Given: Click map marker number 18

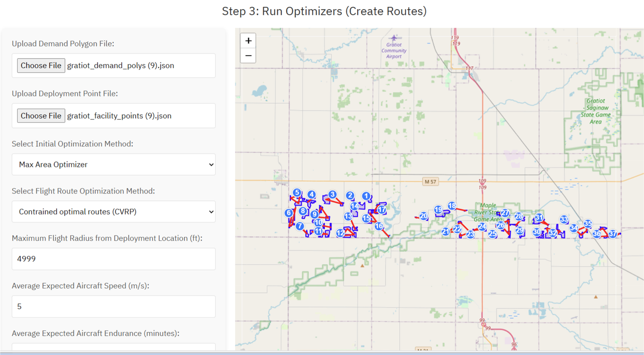Looking at the screenshot, I should tap(452, 206).
